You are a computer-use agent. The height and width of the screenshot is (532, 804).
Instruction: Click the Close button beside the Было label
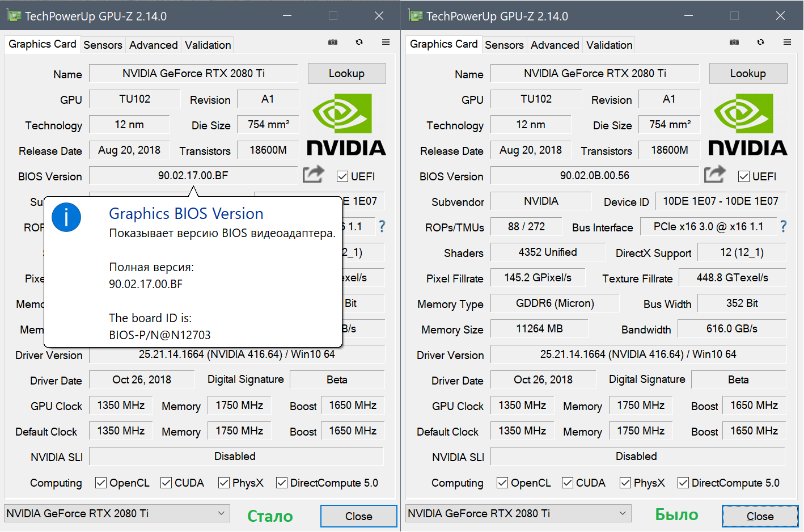(x=760, y=516)
